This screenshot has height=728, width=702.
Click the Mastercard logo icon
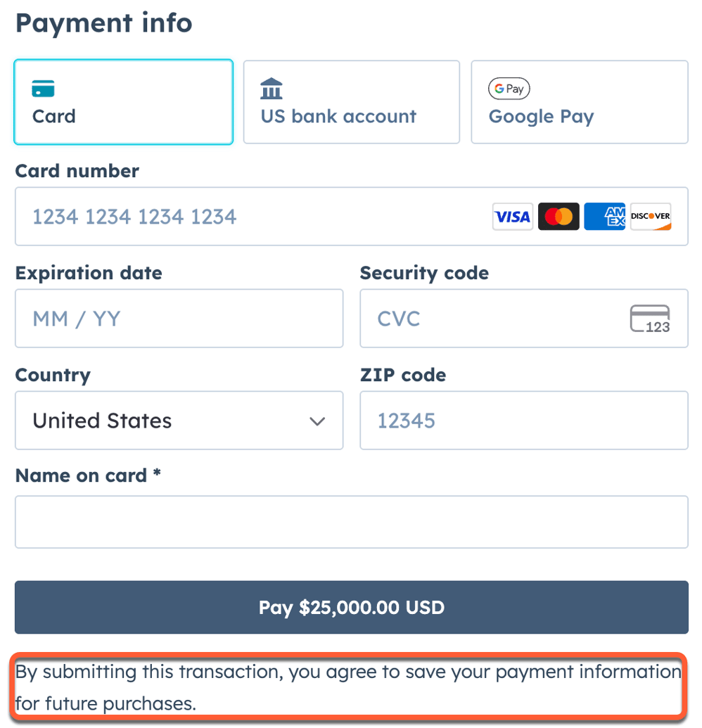(559, 217)
